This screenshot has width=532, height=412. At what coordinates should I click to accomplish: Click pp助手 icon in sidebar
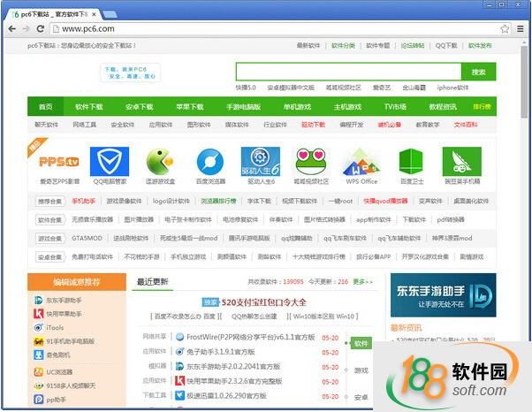[38, 400]
